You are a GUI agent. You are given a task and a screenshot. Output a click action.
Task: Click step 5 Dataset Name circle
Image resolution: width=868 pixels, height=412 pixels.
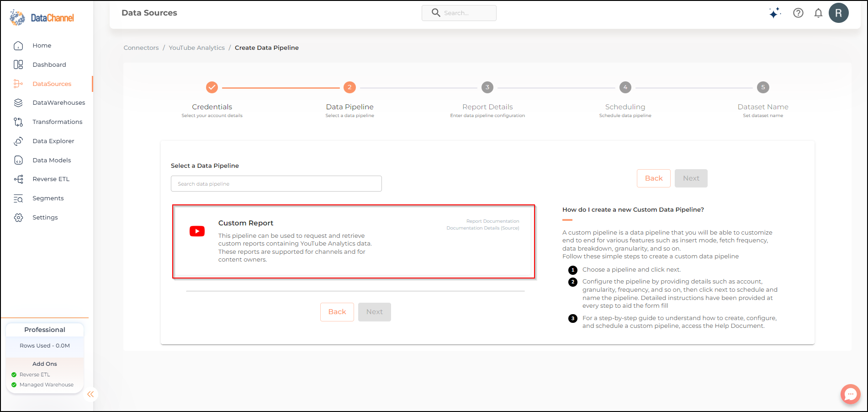click(763, 87)
